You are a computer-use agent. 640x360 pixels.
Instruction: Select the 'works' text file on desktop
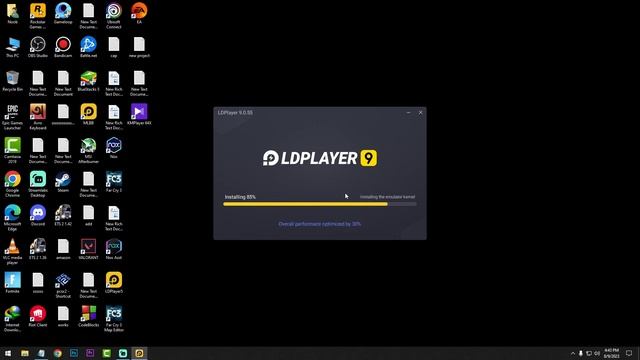click(x=63, y=317)
